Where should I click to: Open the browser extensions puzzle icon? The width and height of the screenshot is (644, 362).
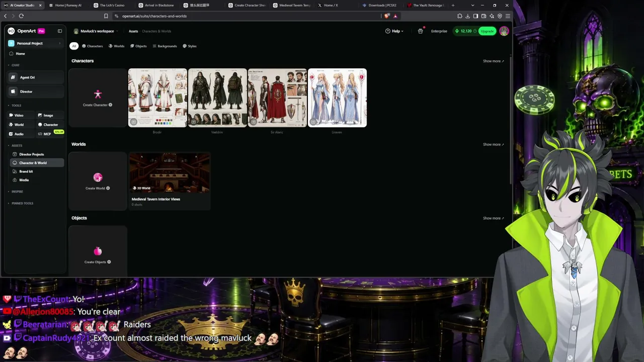[x=460, y=16]
